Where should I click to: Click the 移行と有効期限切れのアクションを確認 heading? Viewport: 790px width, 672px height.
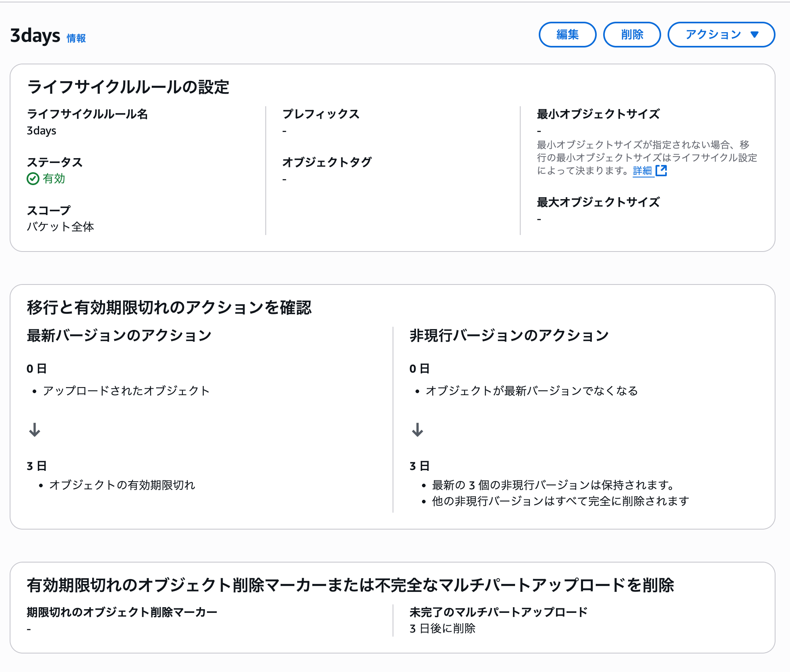click(169, 307)
